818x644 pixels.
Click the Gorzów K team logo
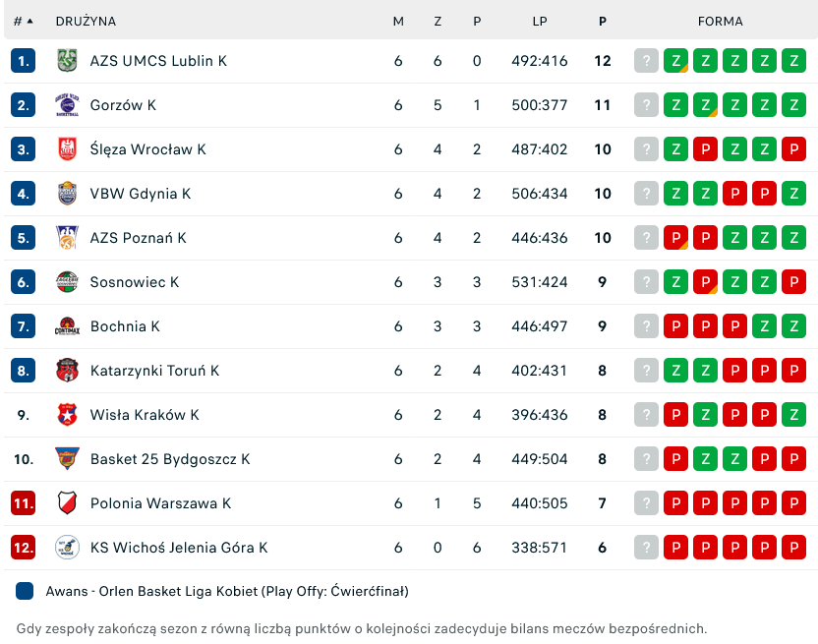[67, 105]
